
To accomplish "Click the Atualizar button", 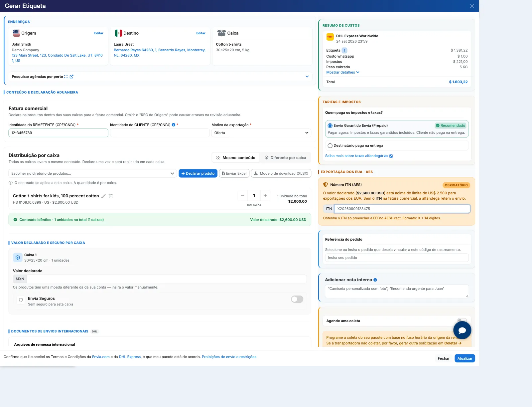I will [465, 358].
